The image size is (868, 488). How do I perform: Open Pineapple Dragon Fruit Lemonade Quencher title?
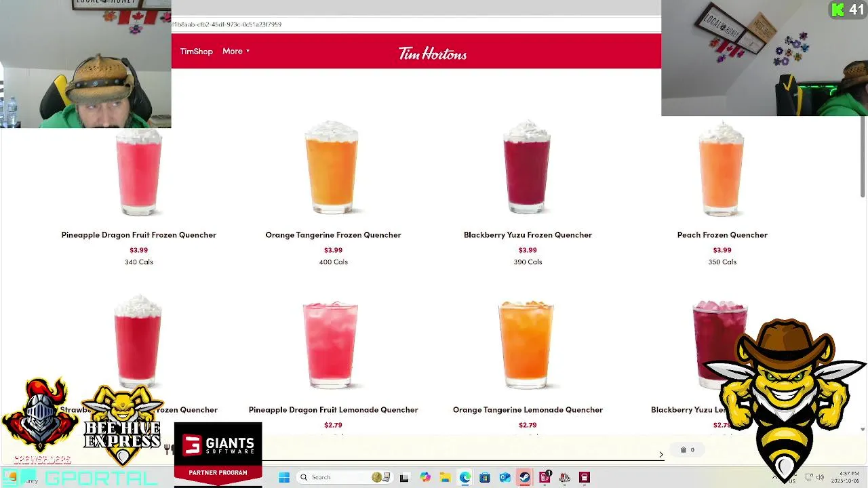pyautogui.click(x=333, y=409)
